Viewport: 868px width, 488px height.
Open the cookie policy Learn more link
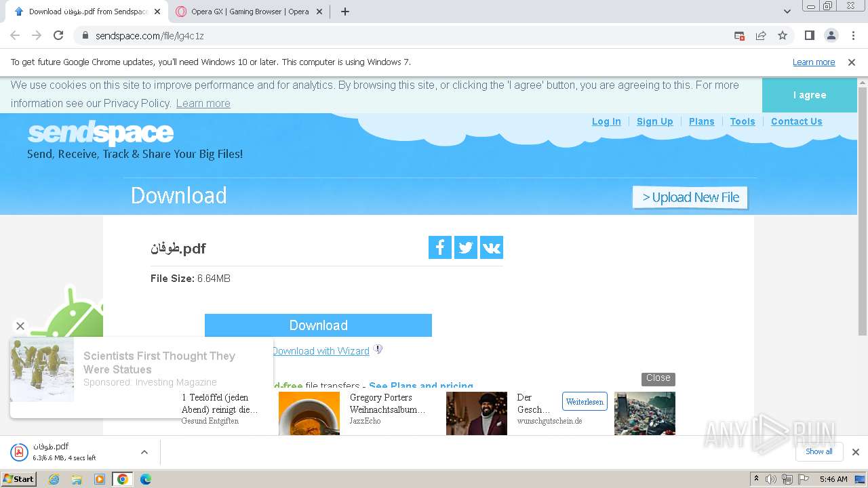click(203, 103)
